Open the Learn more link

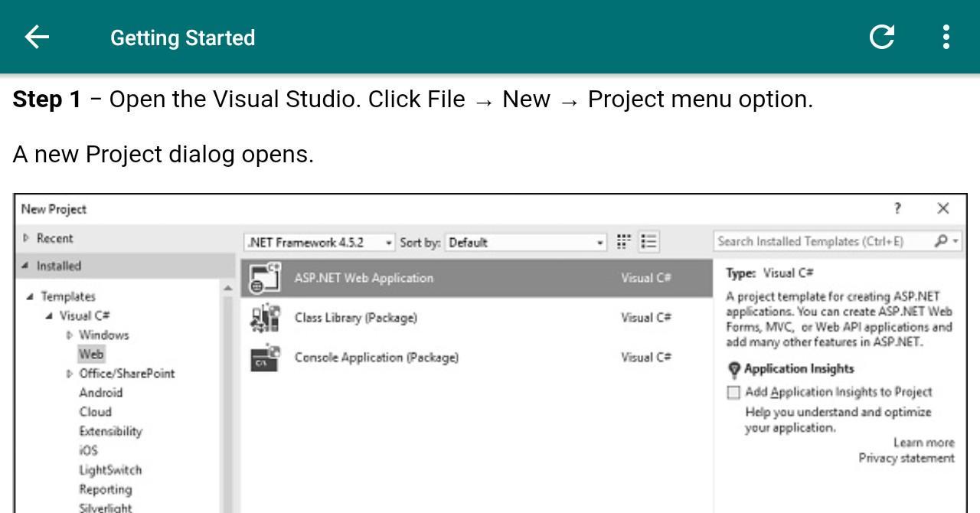[x=923, y=443]
